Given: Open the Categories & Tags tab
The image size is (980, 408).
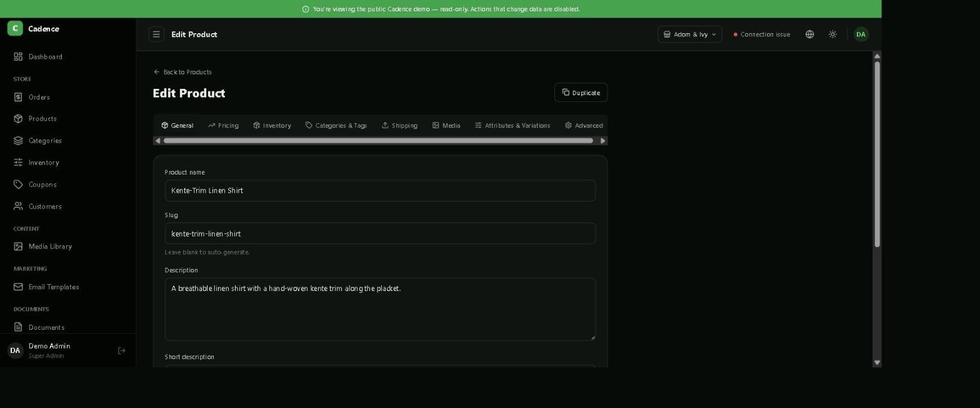Looking at the screenshot, I should pos(336,126).
